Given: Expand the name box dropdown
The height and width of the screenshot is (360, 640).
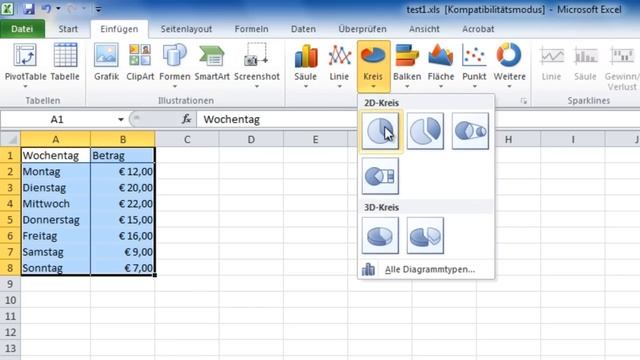Looking at the screenshot, I should [120, 120].
